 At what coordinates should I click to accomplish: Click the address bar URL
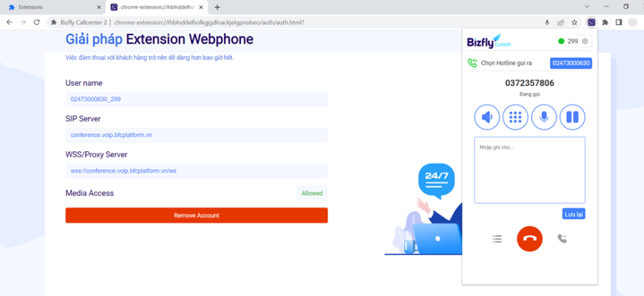[x=209, y=23]
